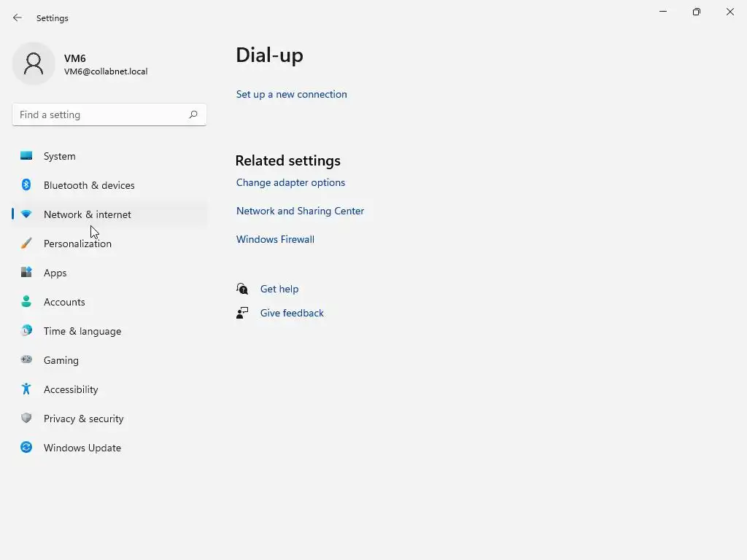Open the Windows Update section

(82, 448)
